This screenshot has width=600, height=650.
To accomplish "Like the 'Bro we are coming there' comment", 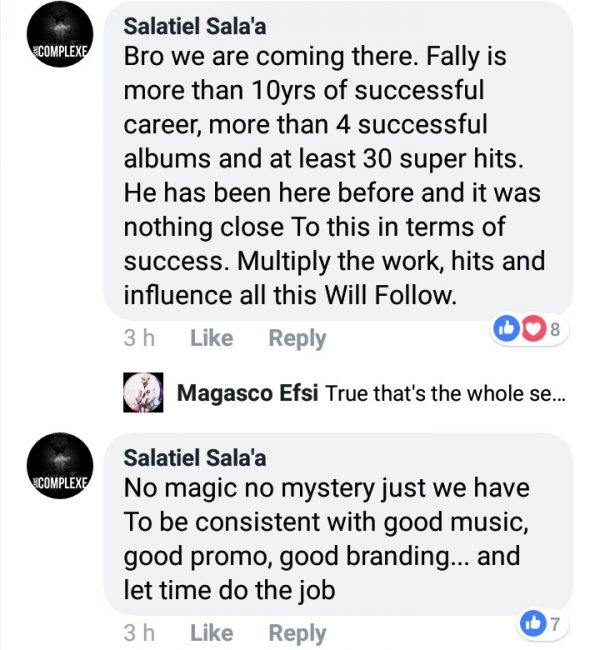I will [x=211, y=338].
